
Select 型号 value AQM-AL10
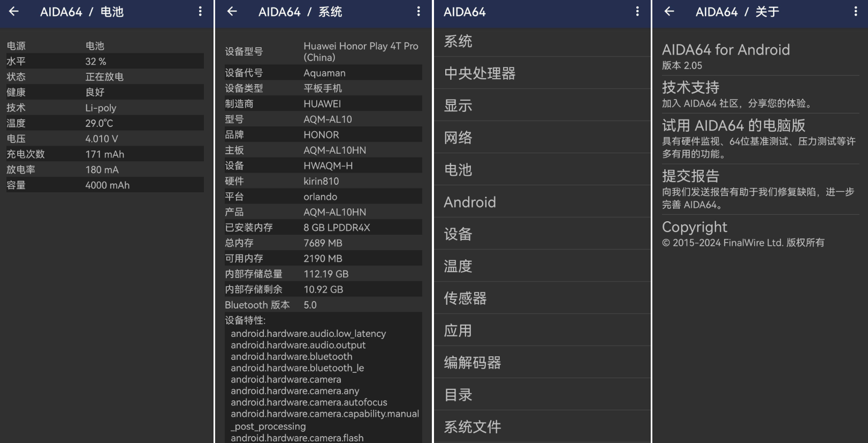point(328,119)
